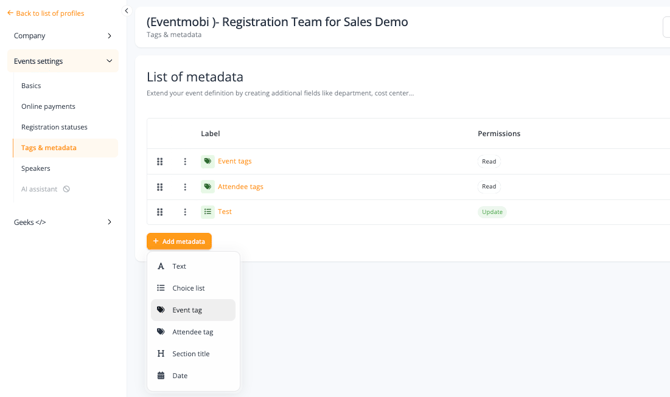Click the green tag icon beside Event tags
This screenshot has height=397, width=670.
pos(208,161)
